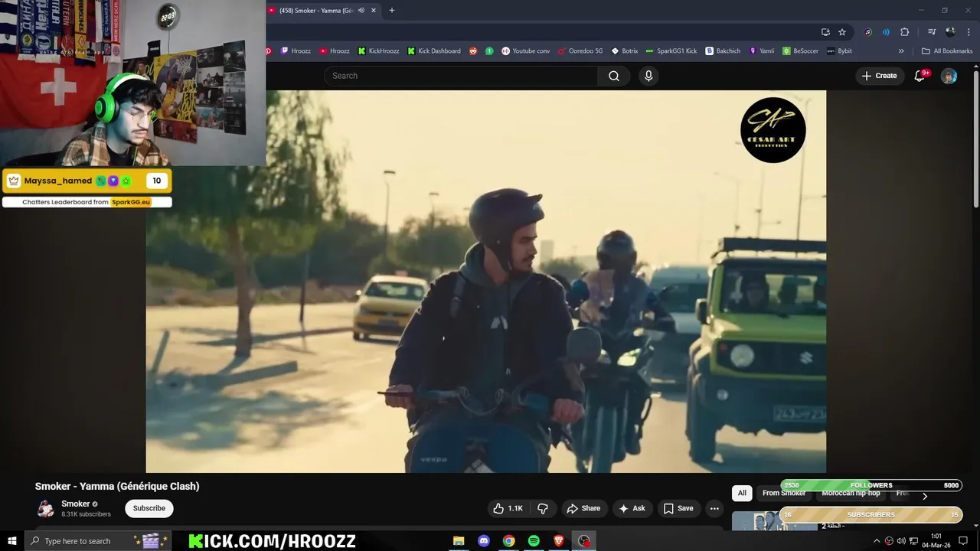Open YouTube notifications bell

(x=920, y=76)
